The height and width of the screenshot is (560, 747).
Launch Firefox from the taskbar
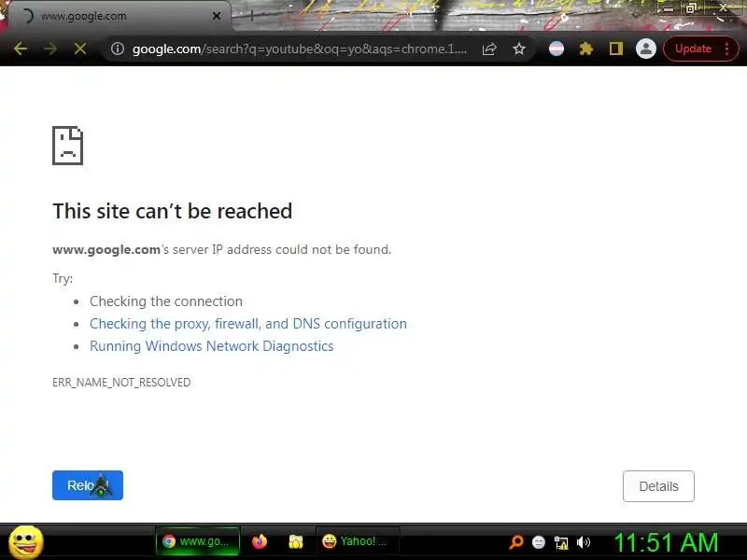(260, 542)
